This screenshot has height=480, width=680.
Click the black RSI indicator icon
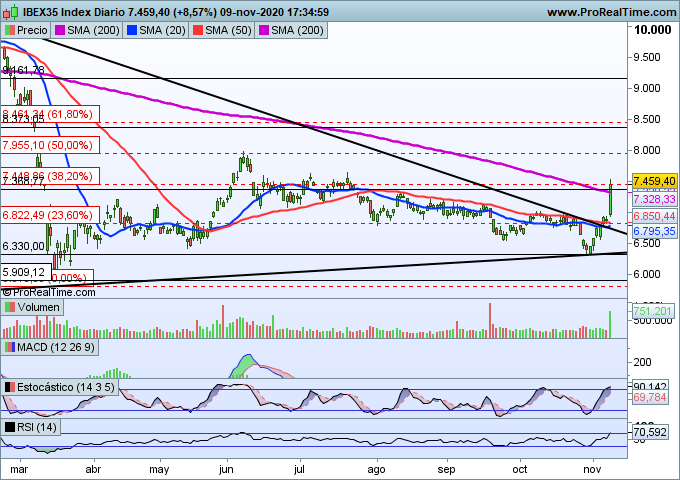10,427
